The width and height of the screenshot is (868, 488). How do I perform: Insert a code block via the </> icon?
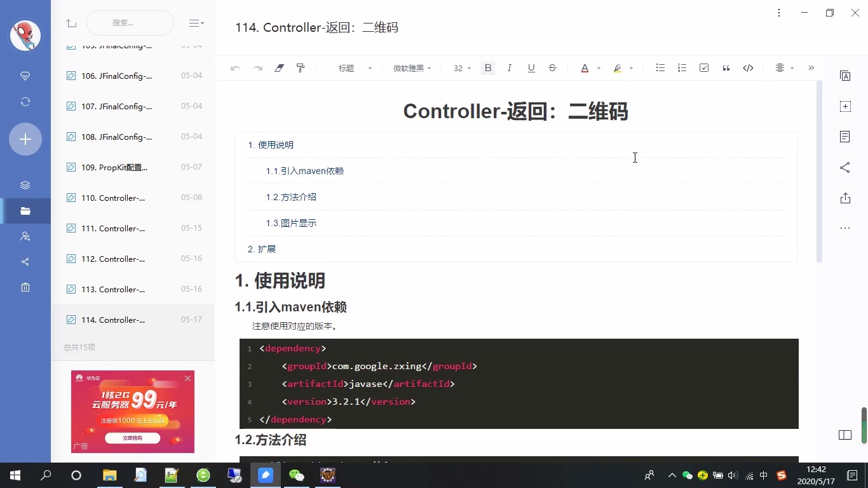(748, 67)
